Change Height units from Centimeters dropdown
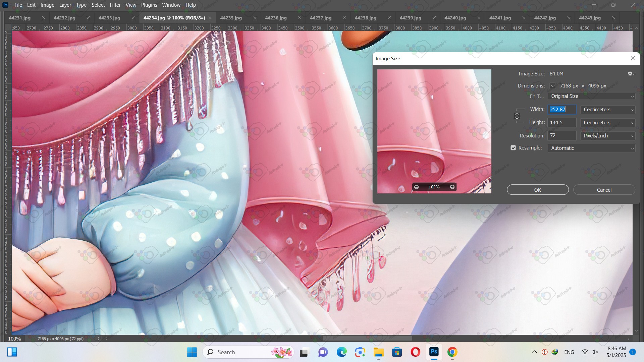644x362 pixels. (608, 123)
